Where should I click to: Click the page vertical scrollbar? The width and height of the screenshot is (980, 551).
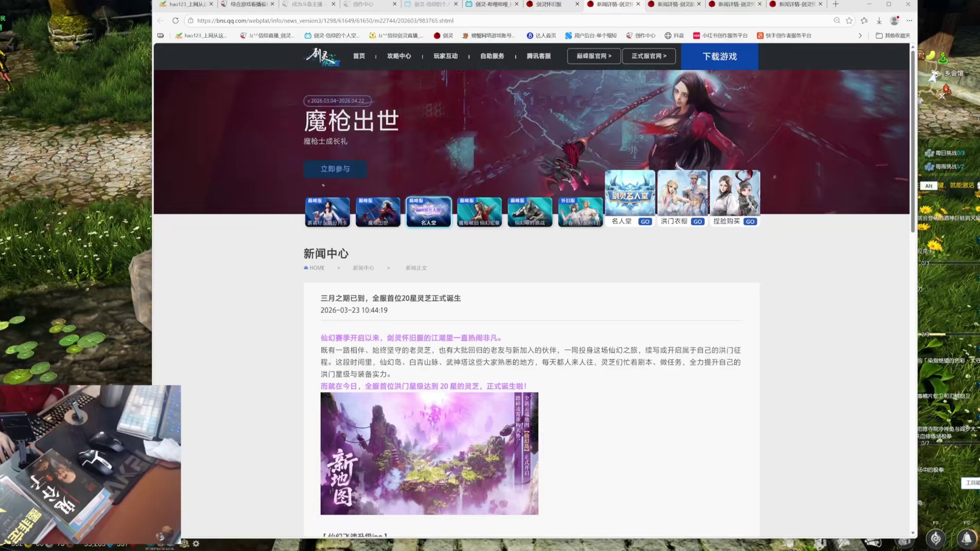(x=913, y=141)
